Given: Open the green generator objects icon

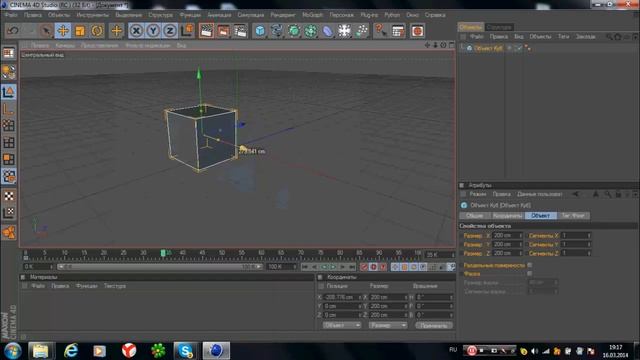Looking at the screenshot, I should [x=294, y=31].
